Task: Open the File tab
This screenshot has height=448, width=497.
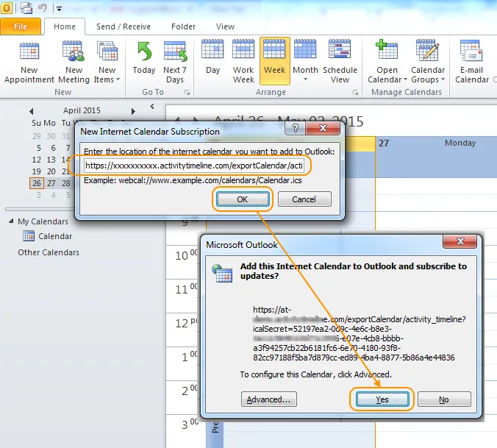Action: (21, 26)
